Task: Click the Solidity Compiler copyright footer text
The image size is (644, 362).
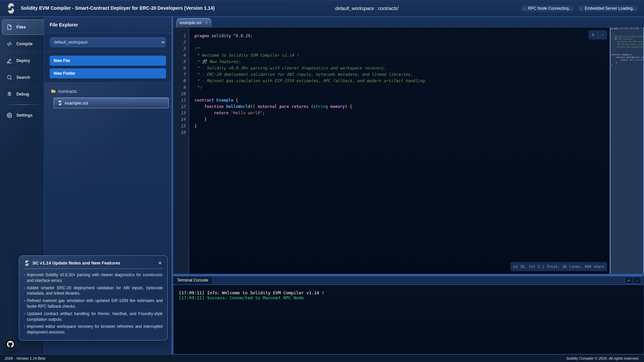Action: (x=602, y=358)
